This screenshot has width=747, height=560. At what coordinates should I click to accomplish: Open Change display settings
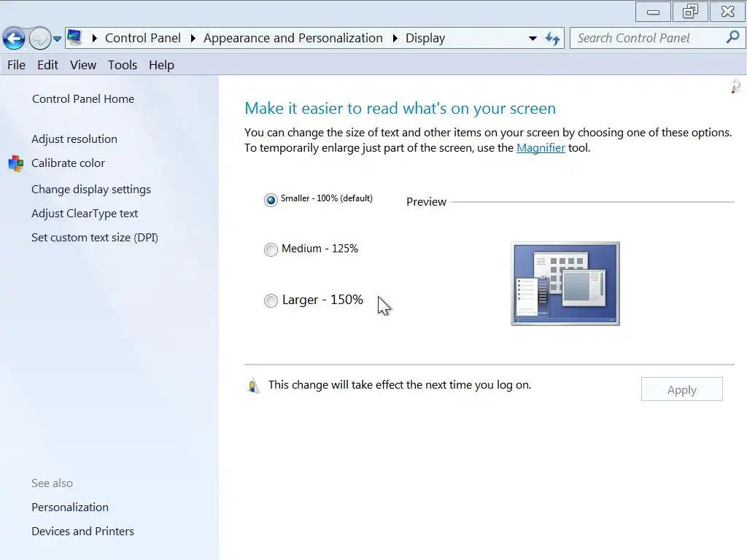(91, 190)
